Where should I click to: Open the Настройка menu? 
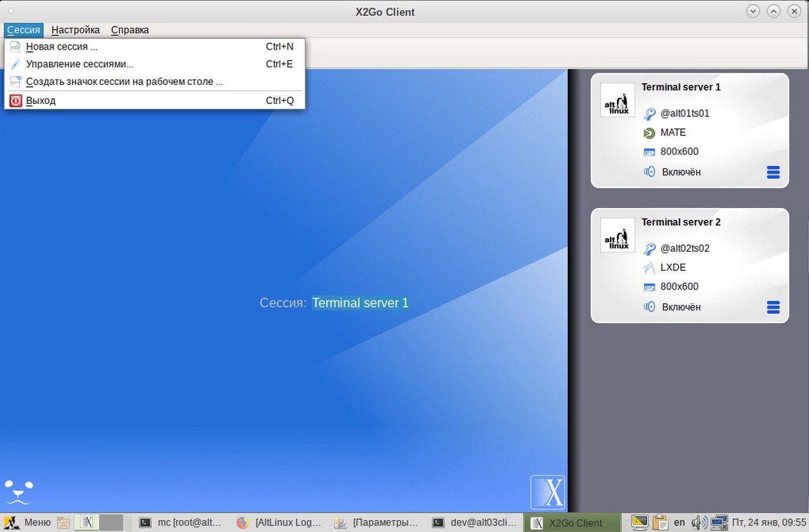[76, 30]
